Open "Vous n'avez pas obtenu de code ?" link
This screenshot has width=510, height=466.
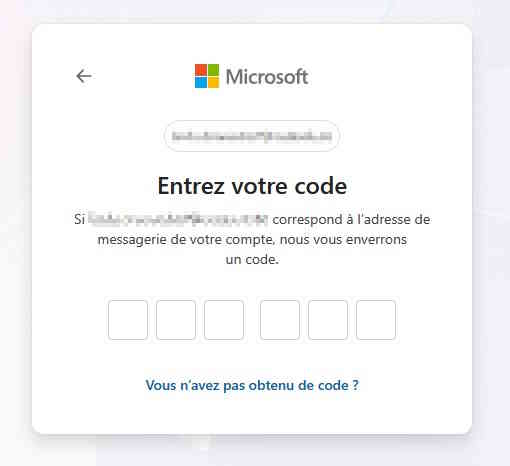click(x=252, y=385)
